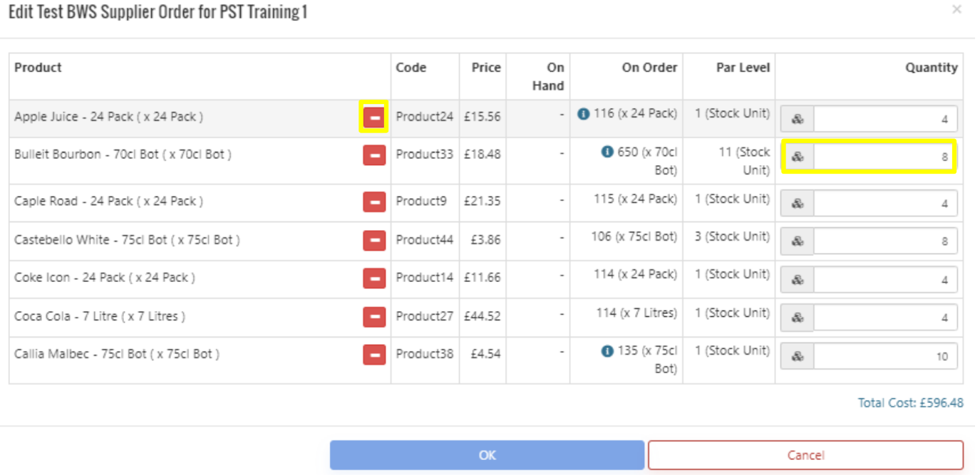Open info icon for Apple Juice on-order
This screenshot has height=475, width=980.
pos(583,114)
